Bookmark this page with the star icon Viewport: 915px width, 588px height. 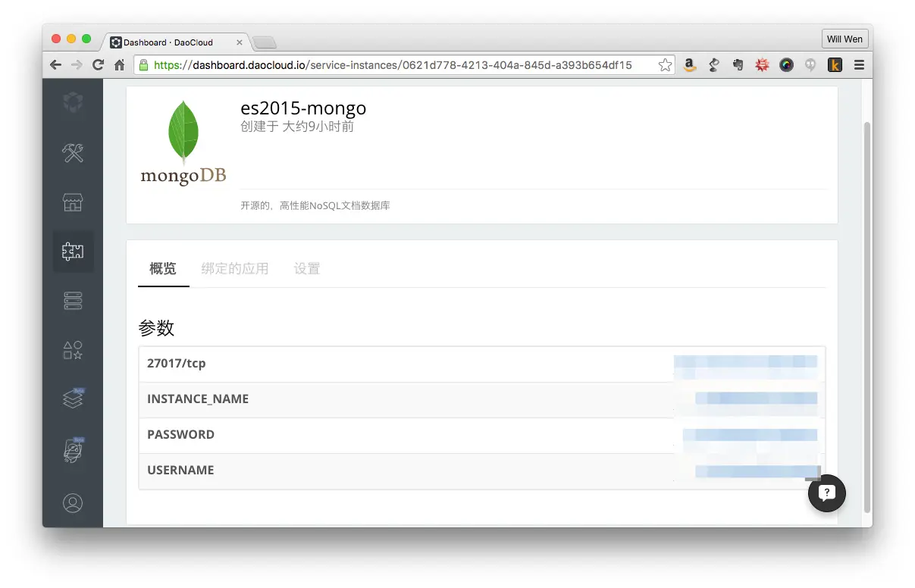(665, 65)
